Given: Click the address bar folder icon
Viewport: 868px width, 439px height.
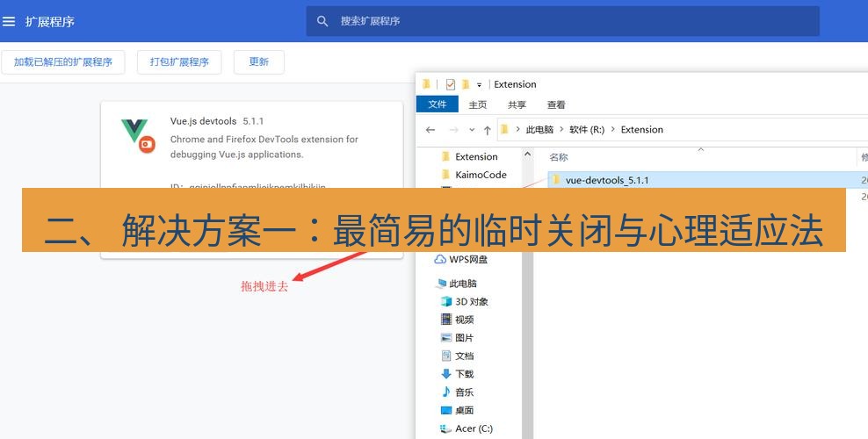Looking at the screenshot, I should coord(504,129).
